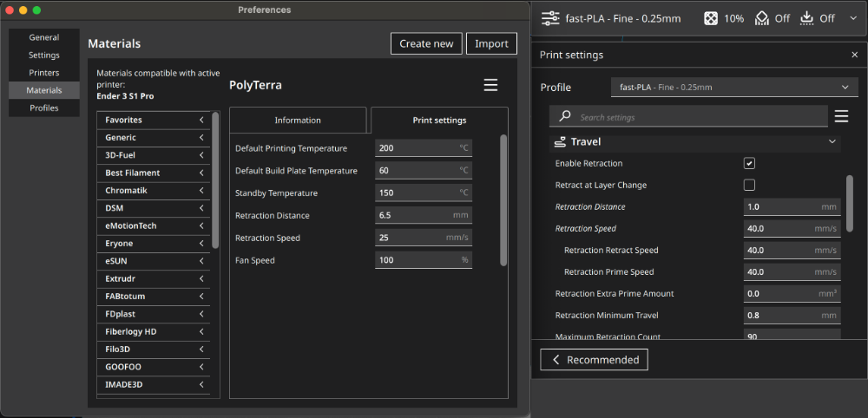The width and height of the screenshot is (868, 418).
Task: Click Travel Retraction Distance 1.0 field
Action: tap(792, 206)
